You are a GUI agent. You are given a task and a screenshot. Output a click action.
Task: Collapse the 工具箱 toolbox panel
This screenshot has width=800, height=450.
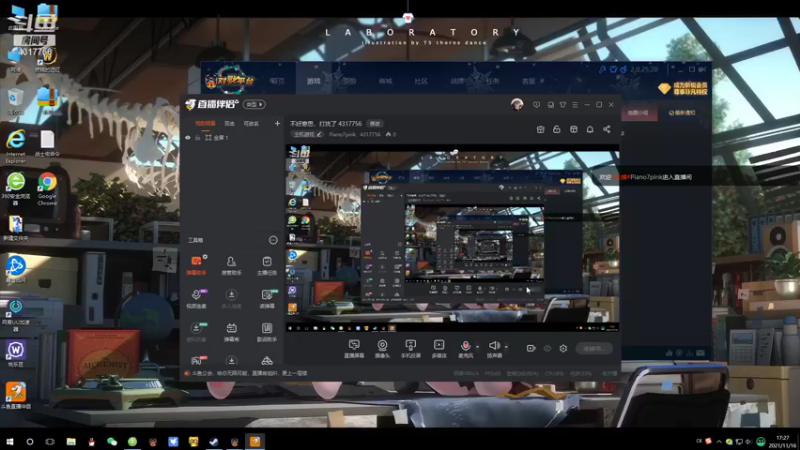[273, 240]
